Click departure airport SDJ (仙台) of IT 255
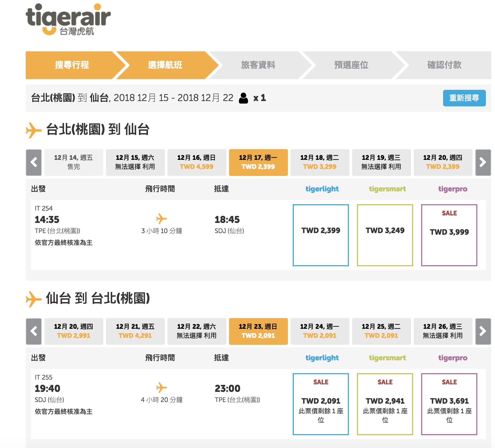Screen dimensions: 495x448 click(49, 400)
